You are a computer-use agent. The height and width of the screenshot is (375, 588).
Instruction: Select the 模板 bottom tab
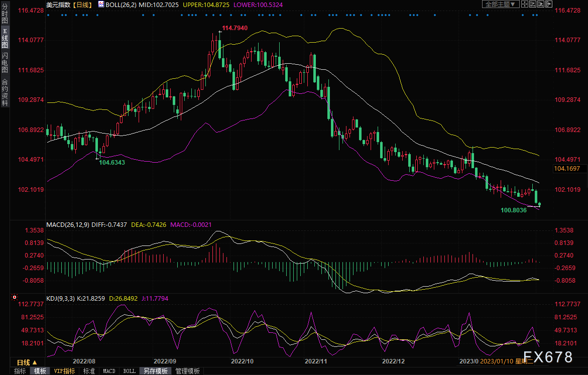40,371
